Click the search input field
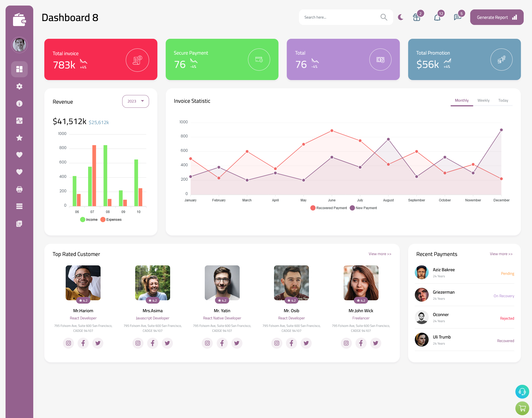The width and height of the screenshot is (532, 418). click(342, 18)
